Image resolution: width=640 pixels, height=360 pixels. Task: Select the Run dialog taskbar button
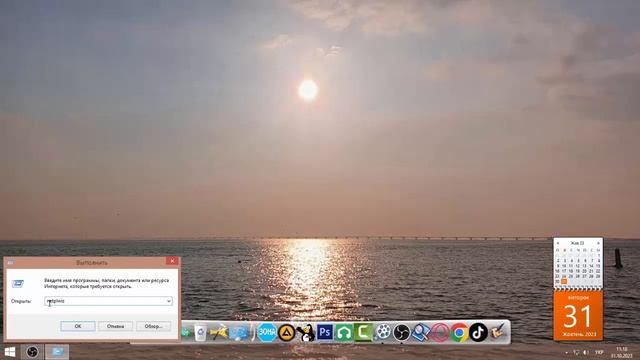click(57, 352)
